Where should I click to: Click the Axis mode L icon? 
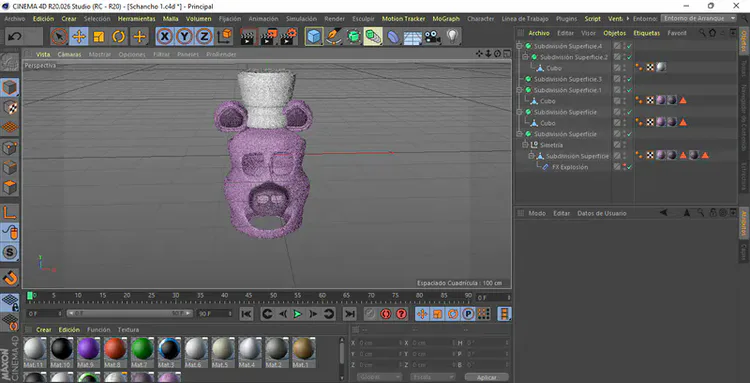(10, 213)
